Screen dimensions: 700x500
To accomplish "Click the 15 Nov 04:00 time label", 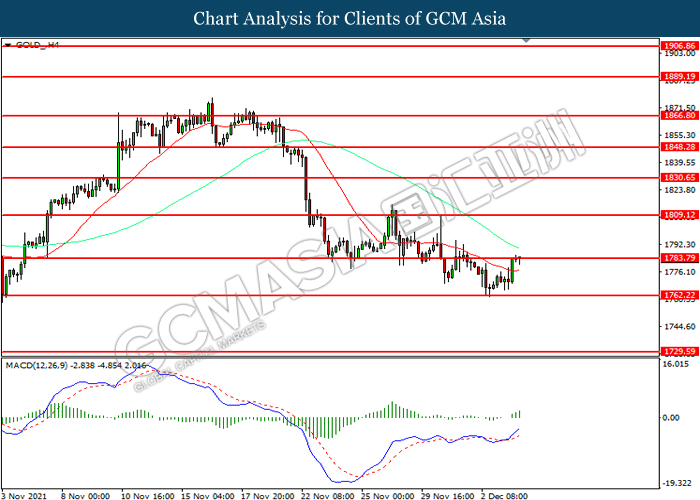I will point(208,496).
